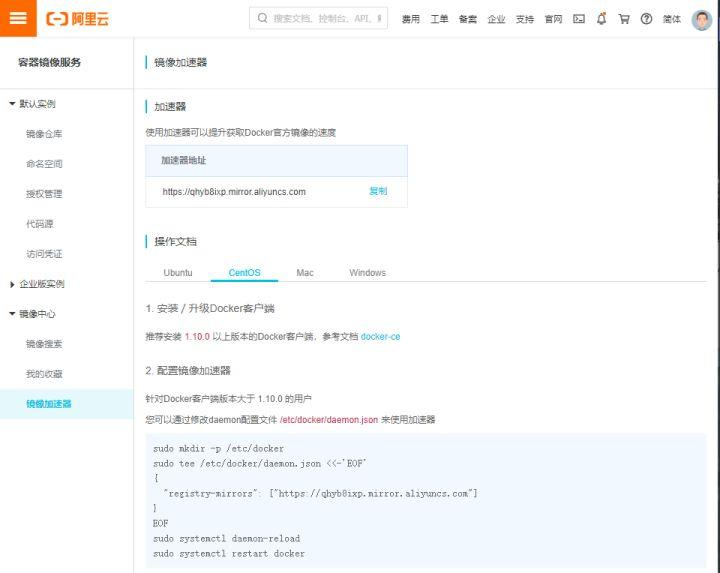
Task: Go to 命名空间 in the sidebar
Action: pos(44,164)
